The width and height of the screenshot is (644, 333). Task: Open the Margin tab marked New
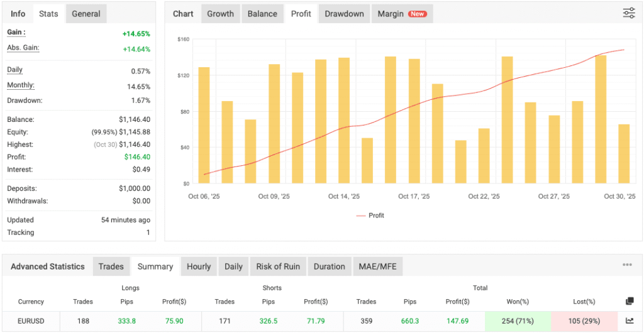pyautogui.click(x=401, y=14)
